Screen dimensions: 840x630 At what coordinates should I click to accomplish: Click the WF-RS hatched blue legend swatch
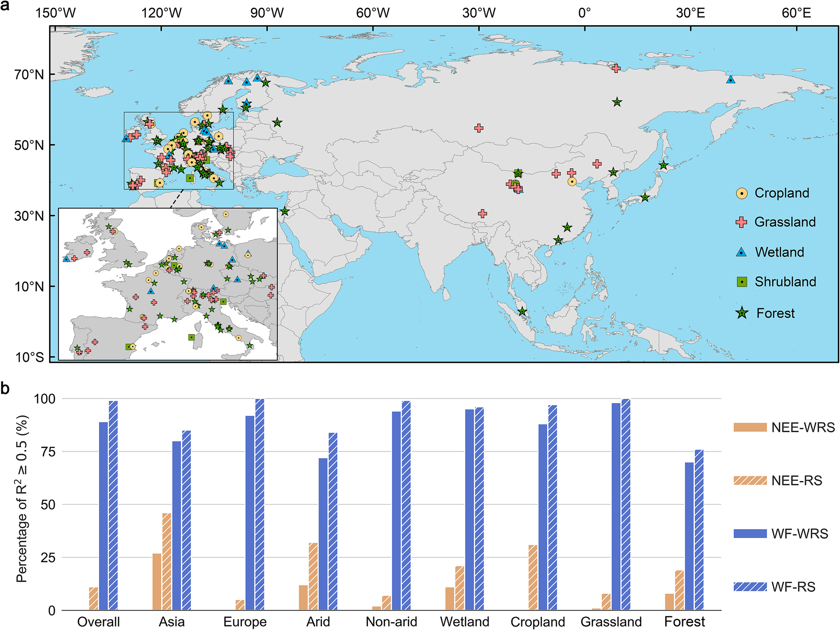click(x=750, y=587)
